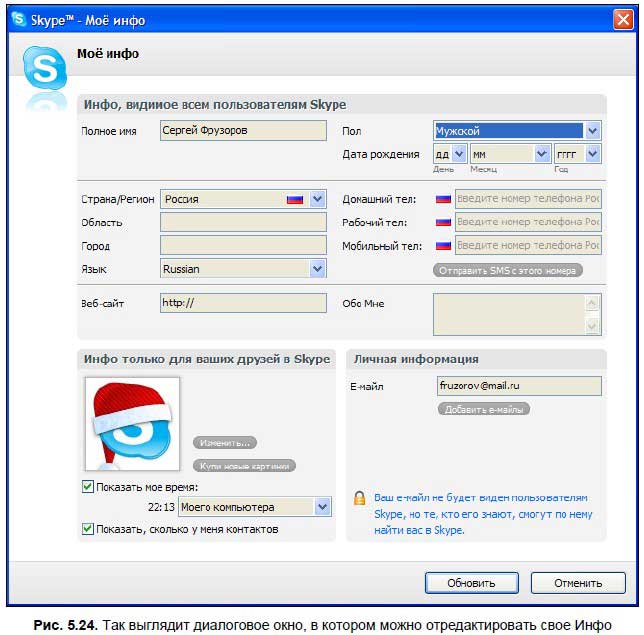Viewport: 644px width, 635px height.
Task: Click the Skype logo in the header
Action: click(x=43, y=70)
